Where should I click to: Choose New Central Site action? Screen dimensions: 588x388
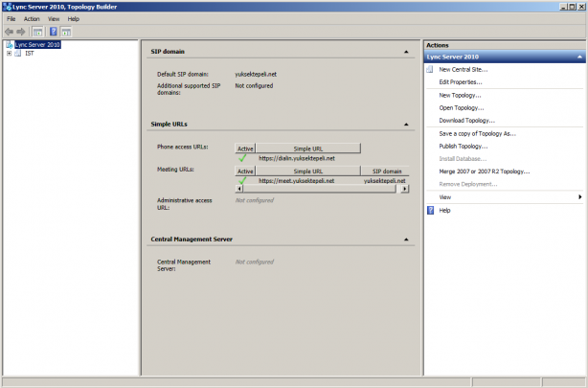[464, 69]
